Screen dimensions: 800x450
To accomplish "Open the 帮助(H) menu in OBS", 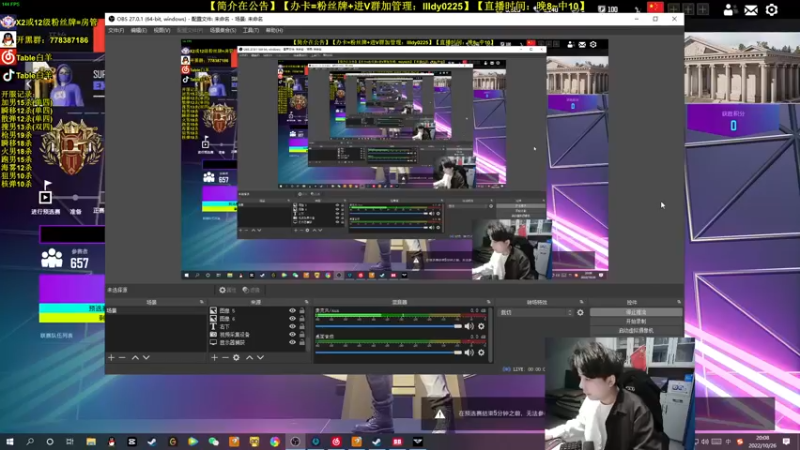I will [x=274, y=31].
